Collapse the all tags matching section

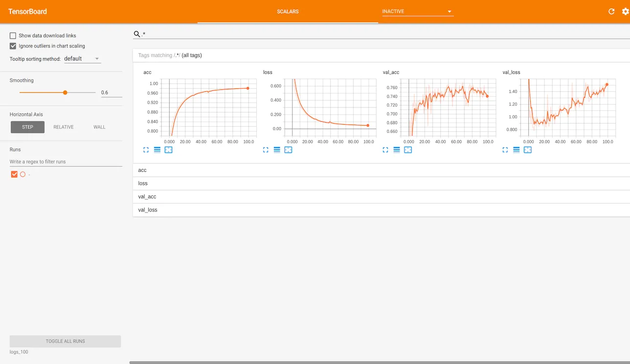382,55
